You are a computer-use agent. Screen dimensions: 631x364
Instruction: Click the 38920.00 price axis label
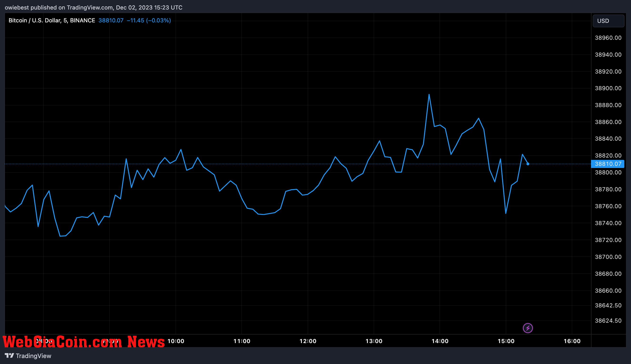608,72
